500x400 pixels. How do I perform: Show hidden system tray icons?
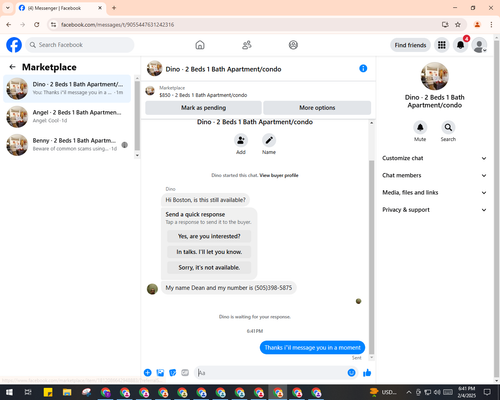click(409, 392)
